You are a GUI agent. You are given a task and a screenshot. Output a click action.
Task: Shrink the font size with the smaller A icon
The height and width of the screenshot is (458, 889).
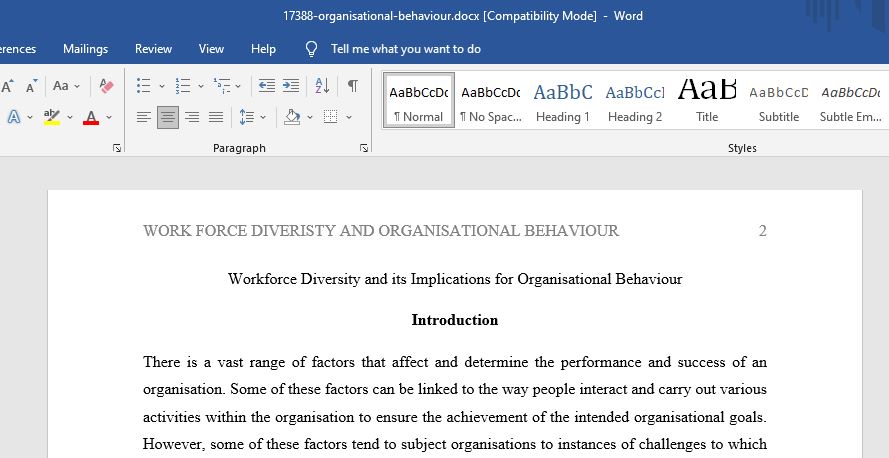(x=32, y=86)
